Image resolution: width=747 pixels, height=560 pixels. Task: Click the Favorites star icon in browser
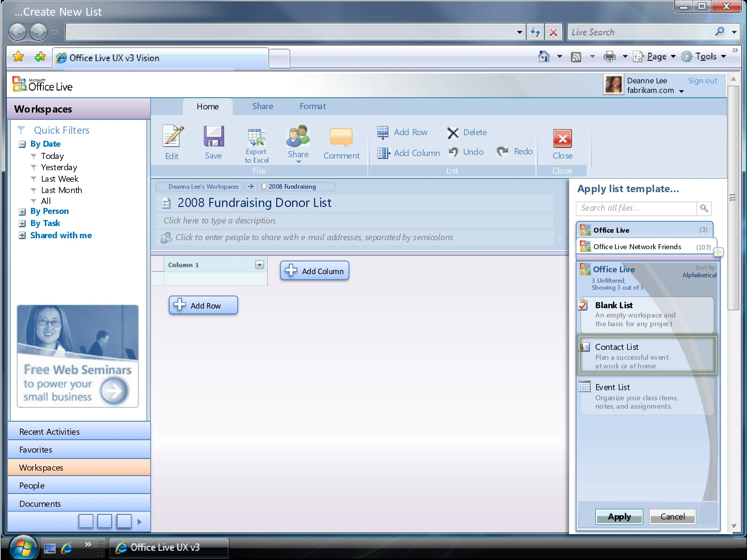[x=18, y=56]
